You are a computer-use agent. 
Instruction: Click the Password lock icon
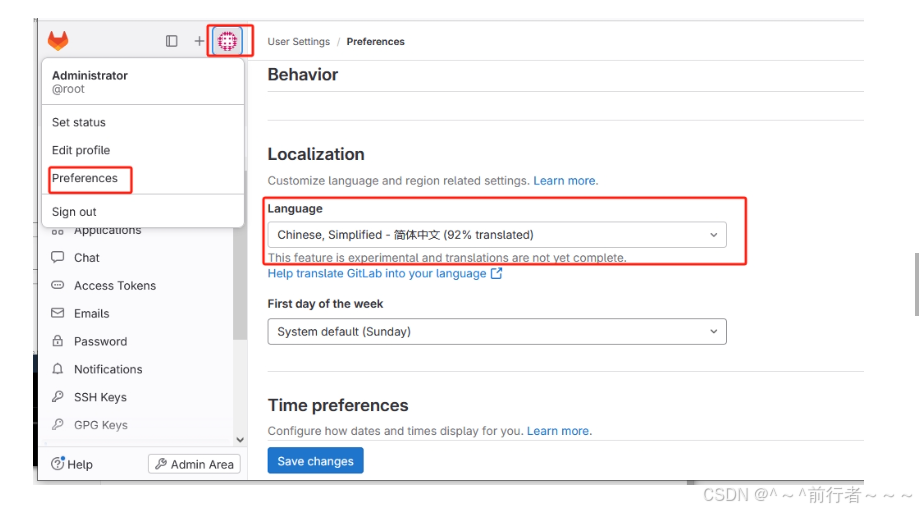click(x=57, y=341)
